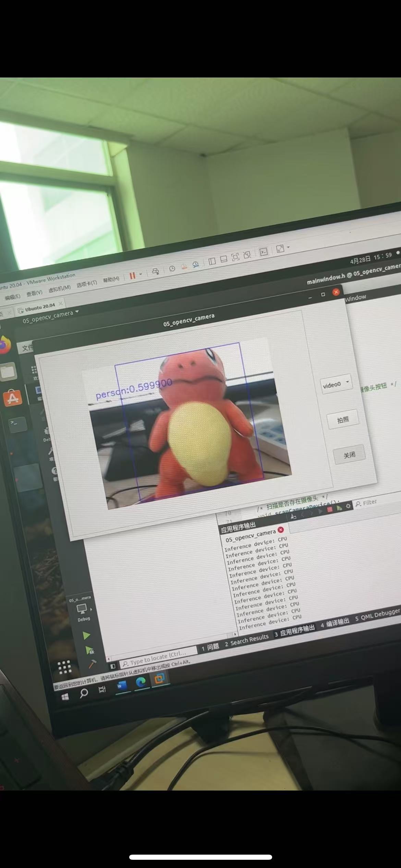
Task: Open VMware 帮助(H) menu
Action: pos(111,279)
